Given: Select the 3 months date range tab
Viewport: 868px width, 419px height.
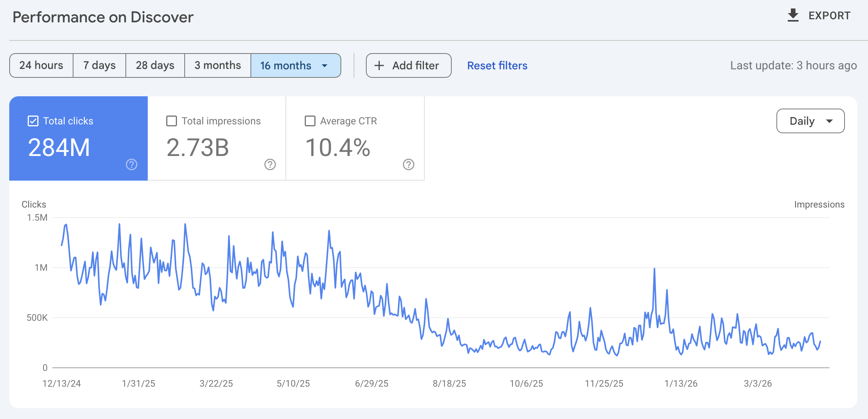Looking at the screenshot, I should click(217, 65).
